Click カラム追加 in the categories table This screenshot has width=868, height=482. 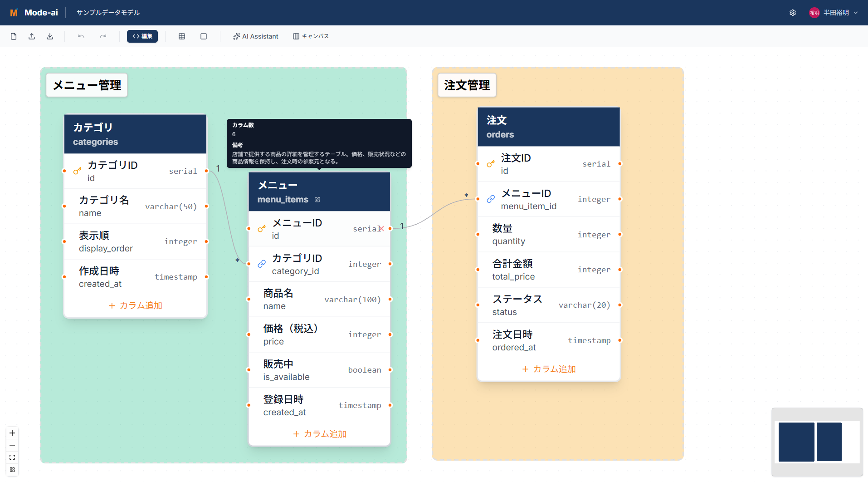tap(136, 305)
